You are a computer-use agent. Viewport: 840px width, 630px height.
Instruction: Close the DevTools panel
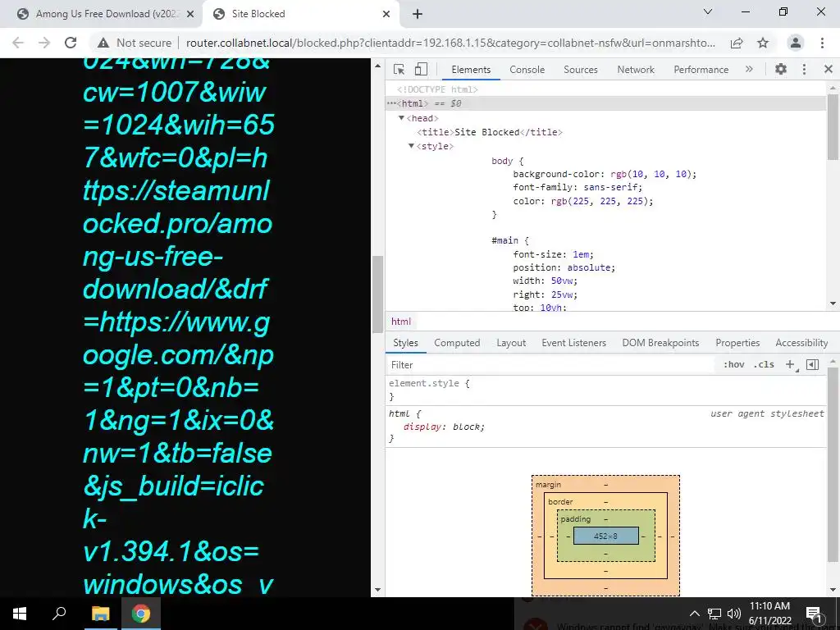coord(829,69)
